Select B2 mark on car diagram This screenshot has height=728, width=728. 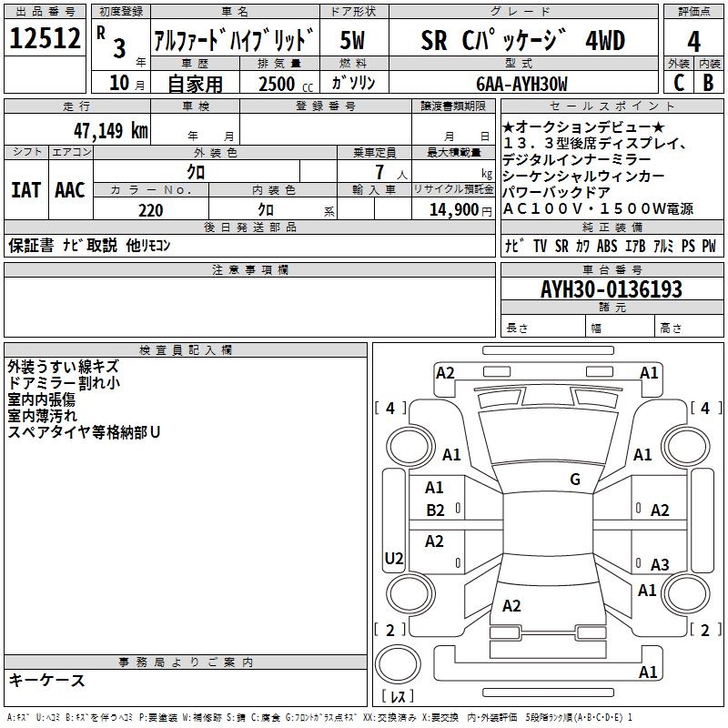[435, 511]
